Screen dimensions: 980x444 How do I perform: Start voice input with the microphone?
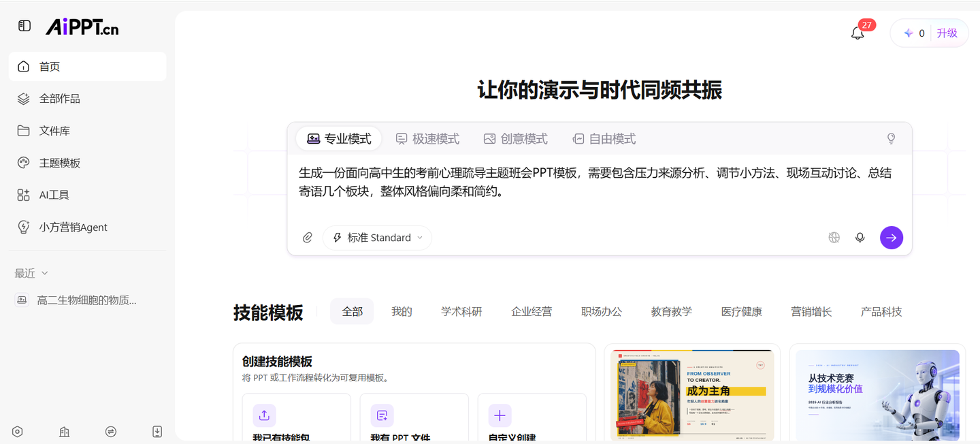tap(860, 238)
